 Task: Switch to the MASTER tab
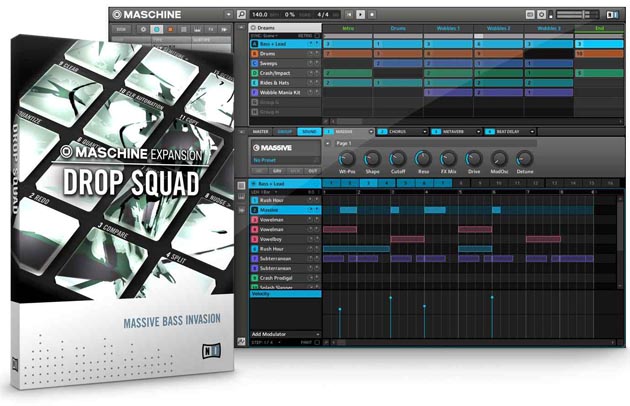(260, 132)
